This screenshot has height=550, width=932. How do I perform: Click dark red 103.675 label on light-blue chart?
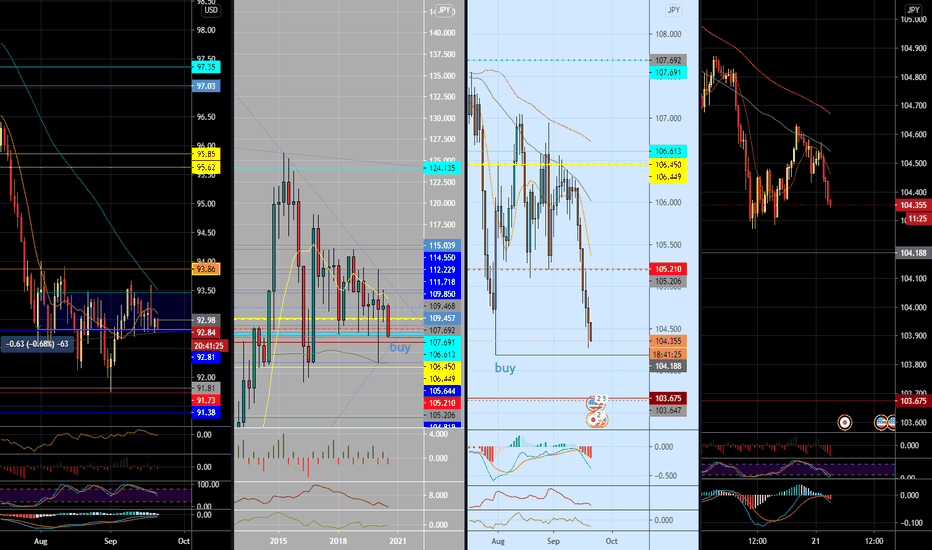point(668,398)
